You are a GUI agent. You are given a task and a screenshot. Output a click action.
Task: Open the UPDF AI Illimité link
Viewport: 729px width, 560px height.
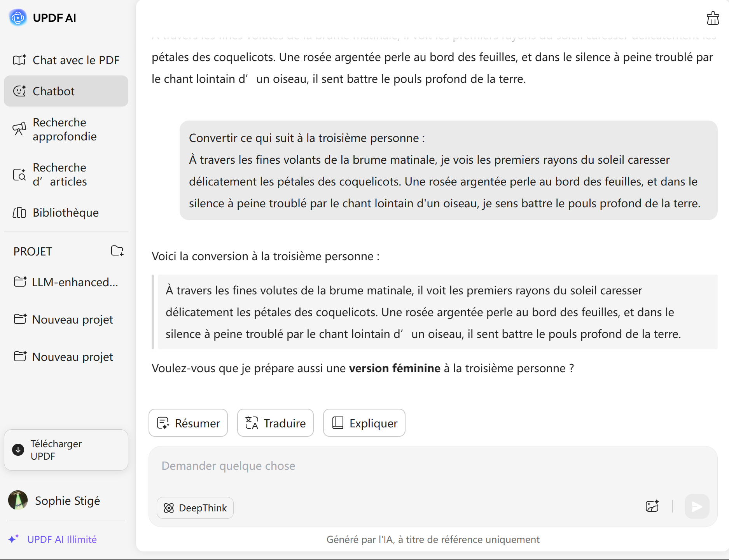62,539
